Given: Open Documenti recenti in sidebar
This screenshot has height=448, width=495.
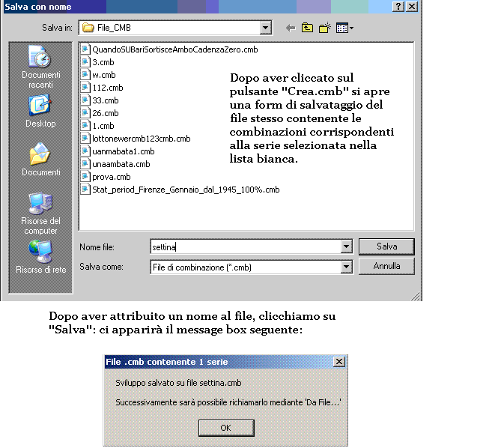Looking at the screenshot, I should pyautogui.click(x=40, y=67).
